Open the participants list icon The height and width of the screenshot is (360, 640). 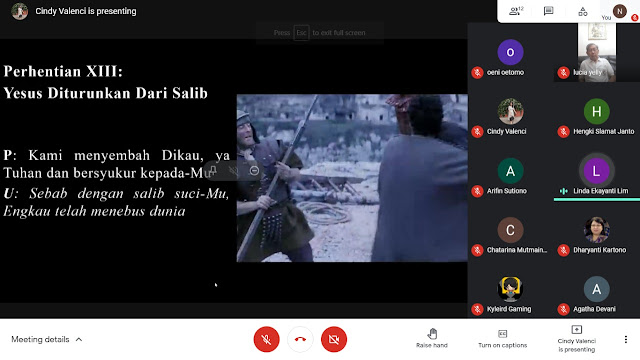(516, 11)
